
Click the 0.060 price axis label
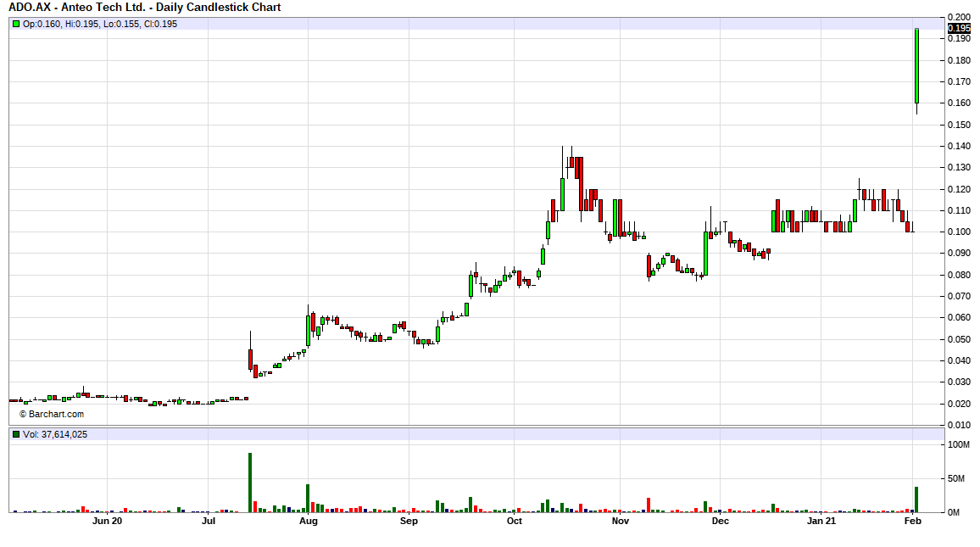960,317
